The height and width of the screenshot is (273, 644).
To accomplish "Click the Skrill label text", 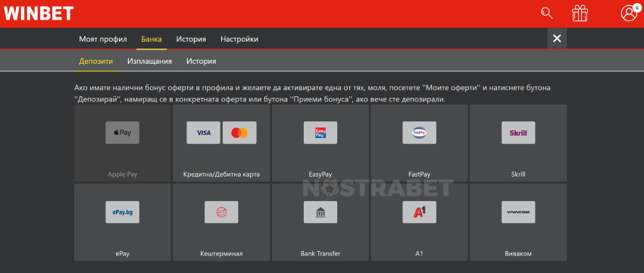I will 518,174.
